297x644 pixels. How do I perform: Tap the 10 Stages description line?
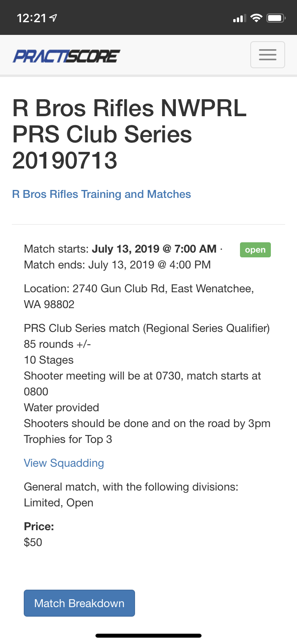[x=49, y=360]
